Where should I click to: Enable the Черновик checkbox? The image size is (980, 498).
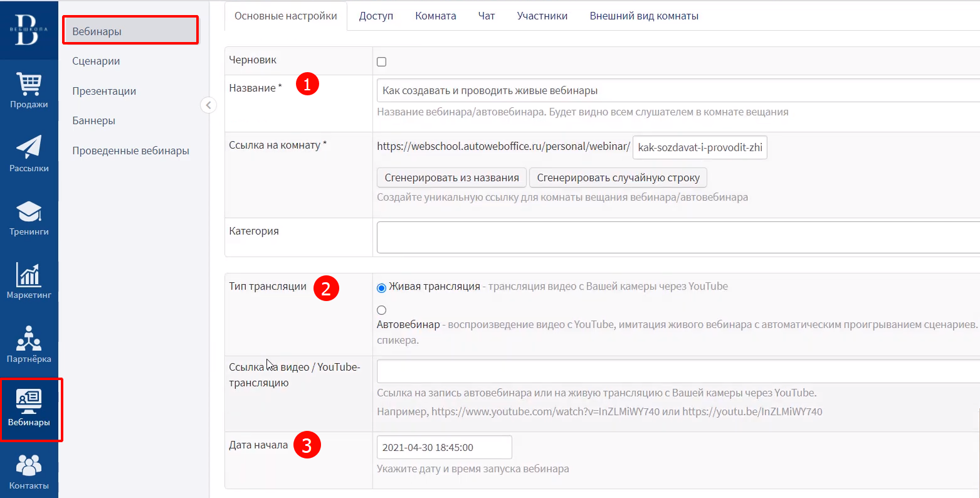381,61
